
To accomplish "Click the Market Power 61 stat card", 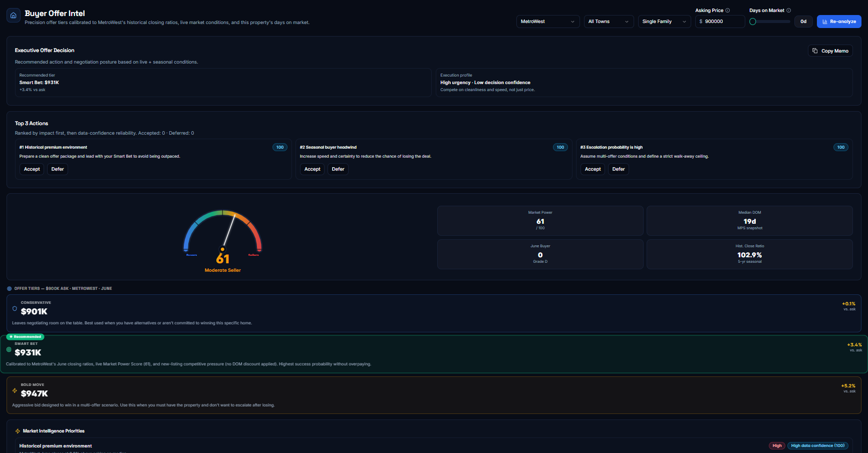I will click(540, 221).
